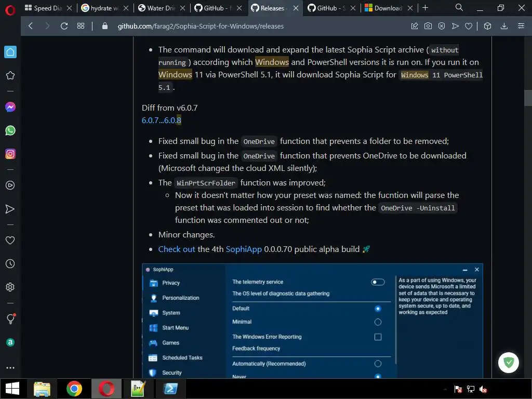This screenshot has width=532, height=399.
Task: Search in open tabs magnifier
Action: (x=459, y=7)
